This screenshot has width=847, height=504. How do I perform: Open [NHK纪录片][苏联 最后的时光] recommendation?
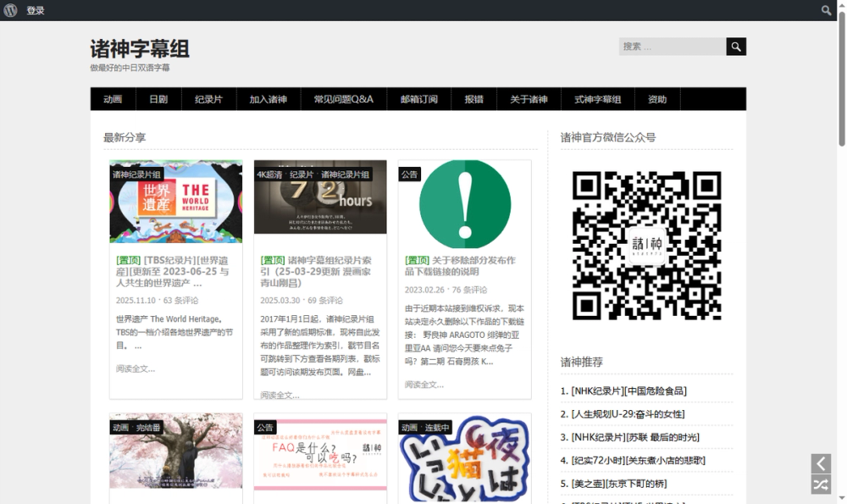[x=635, y=438]
